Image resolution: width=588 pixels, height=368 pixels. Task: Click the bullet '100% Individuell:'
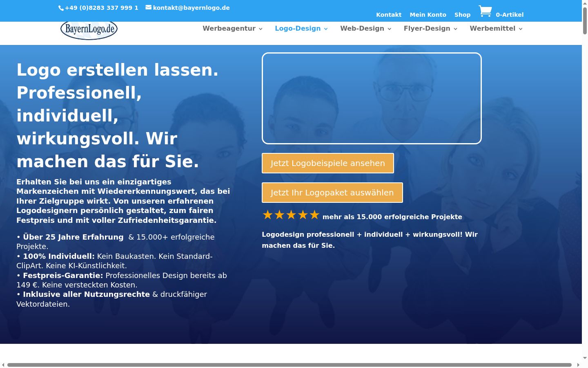(59, 256)
